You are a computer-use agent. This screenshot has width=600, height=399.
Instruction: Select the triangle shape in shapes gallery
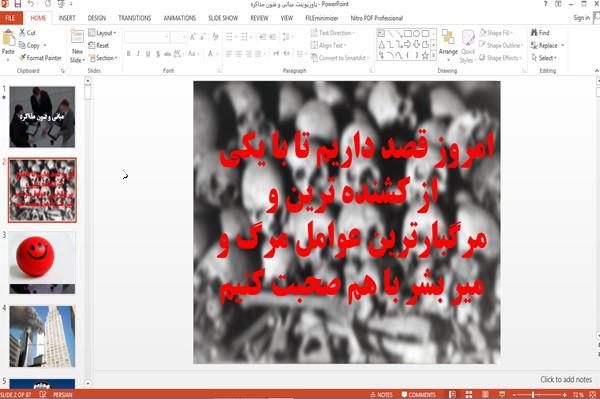382,44
